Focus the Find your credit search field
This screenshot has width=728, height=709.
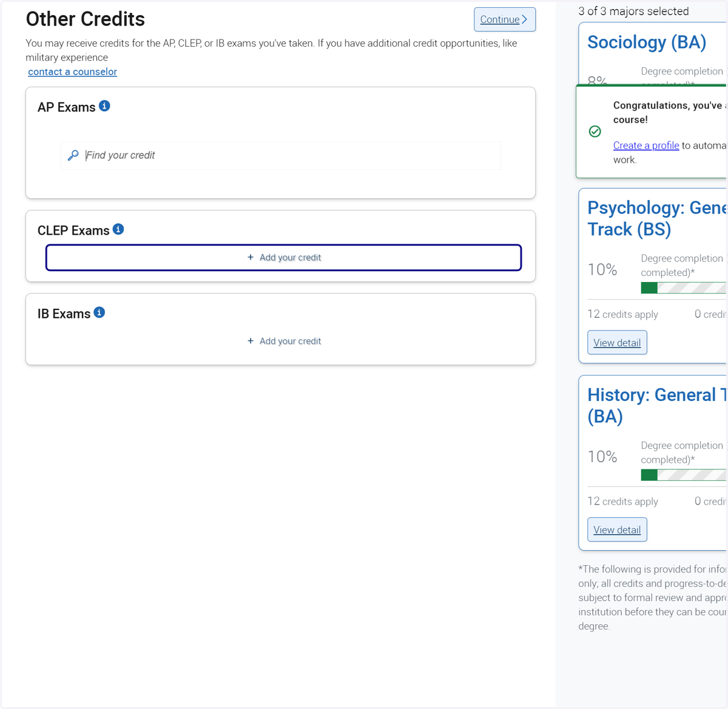[281, 155]
